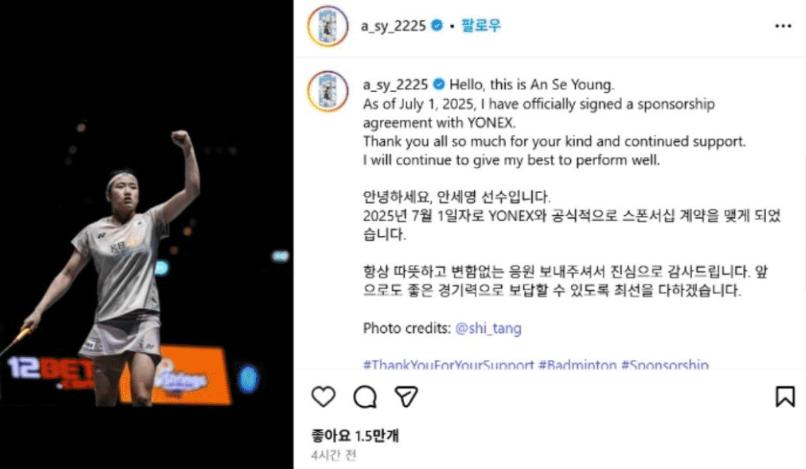This screenshot has height=469, width=806.
Task: Save the post with the bookmark icon
Action: pyautogui.click(x=785, y=396)
